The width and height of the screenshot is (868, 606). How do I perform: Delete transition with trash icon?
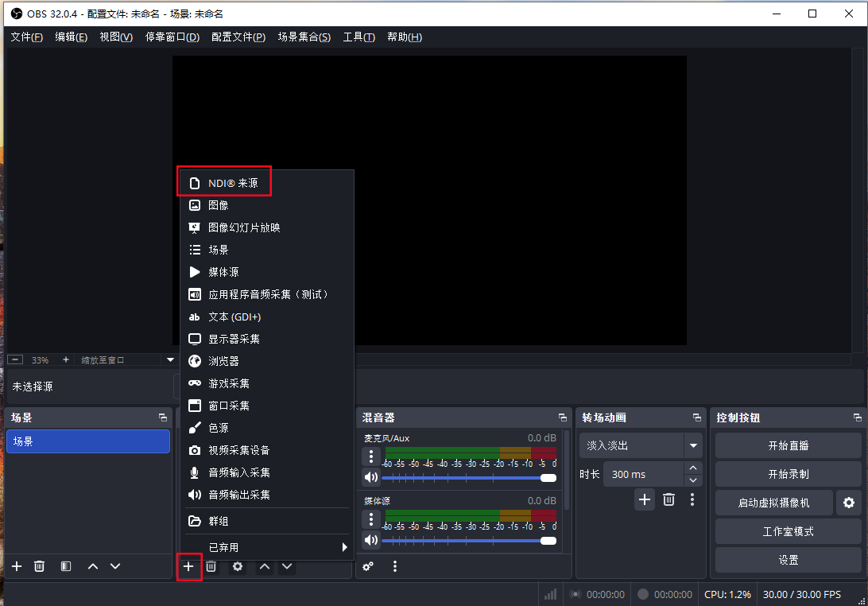coord(669,499)
